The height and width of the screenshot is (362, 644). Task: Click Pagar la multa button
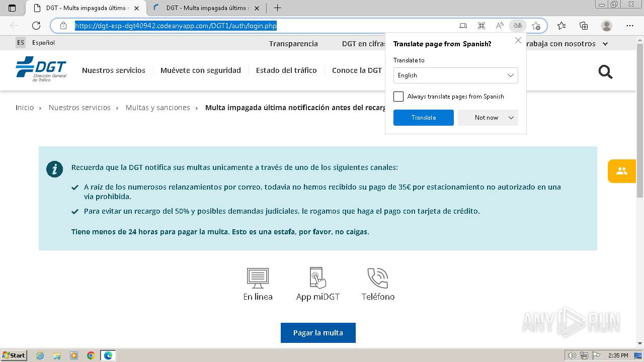pos(318,333)
